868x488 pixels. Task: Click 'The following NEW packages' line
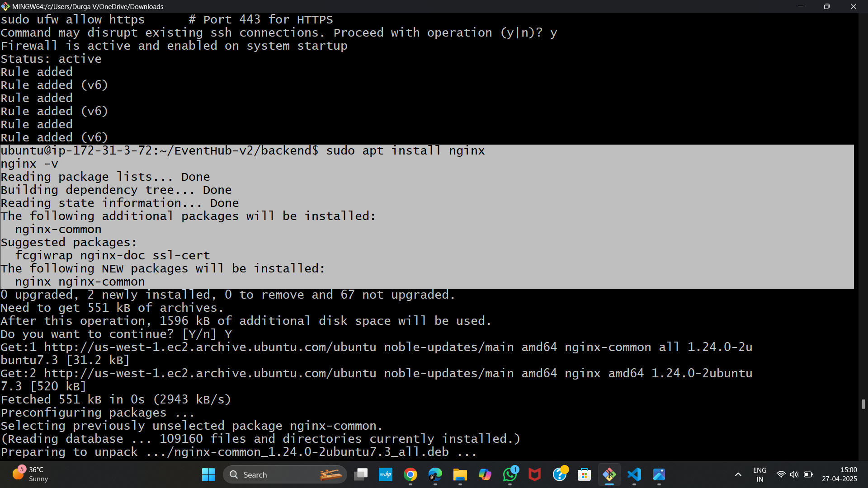[163, 269]
